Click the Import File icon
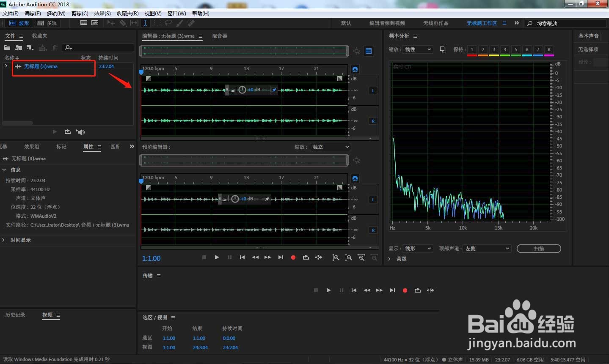 (x=18, y=48)
